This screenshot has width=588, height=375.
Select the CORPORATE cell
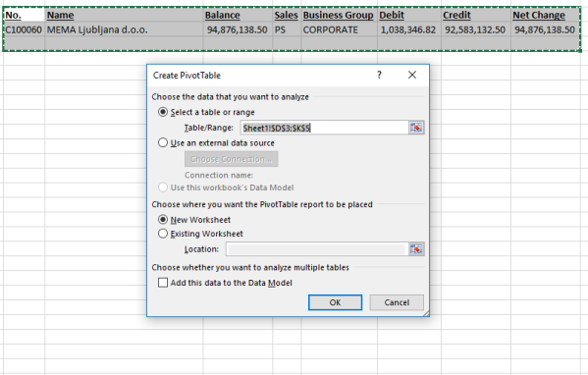coord(339,29)
